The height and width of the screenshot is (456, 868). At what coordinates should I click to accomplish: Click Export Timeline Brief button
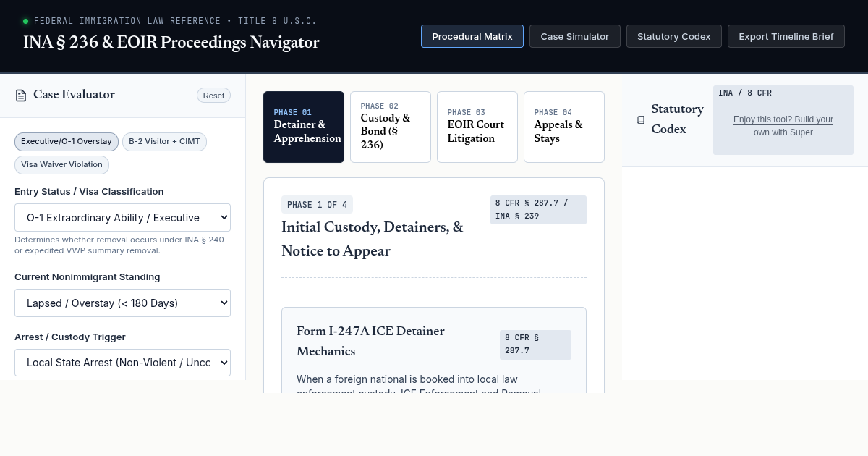coord(786,36)
